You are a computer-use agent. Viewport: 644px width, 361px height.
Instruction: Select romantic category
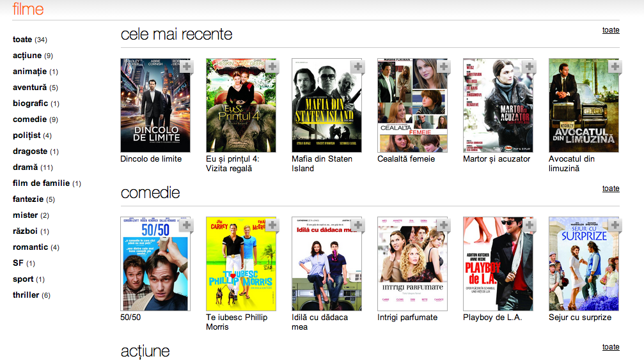[36, 247]
